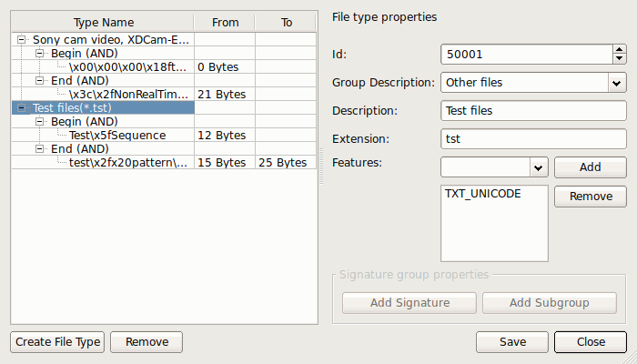This screenshot has height=364, width=637.
Task: Select TXT_UNICODE in the features list
Action: [482, 194]
